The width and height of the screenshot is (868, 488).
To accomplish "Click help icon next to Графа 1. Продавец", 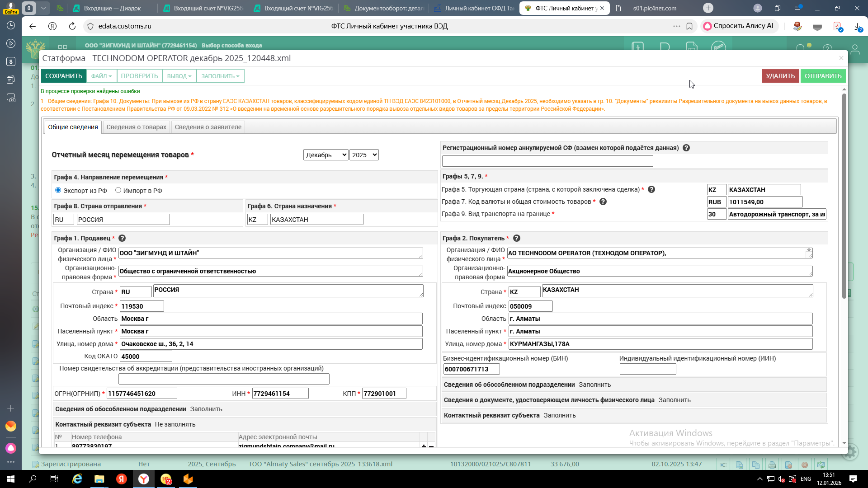I will (x=122, y=238).
